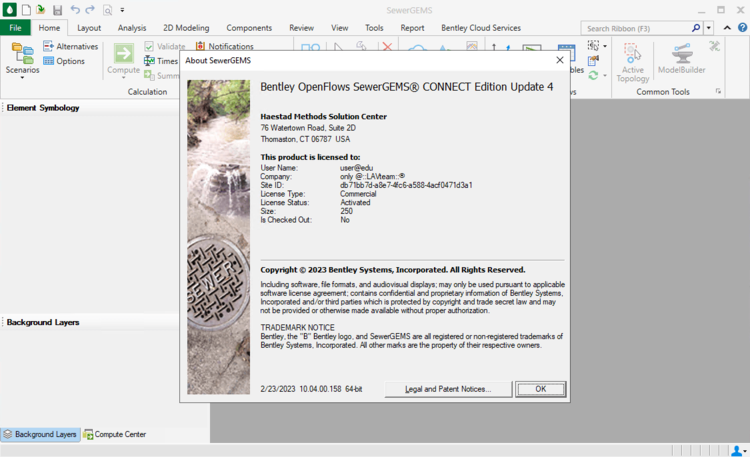Click the 'user@edu' User Name value
The height and width of the screenshot is (457, 750).
point(356,168)
